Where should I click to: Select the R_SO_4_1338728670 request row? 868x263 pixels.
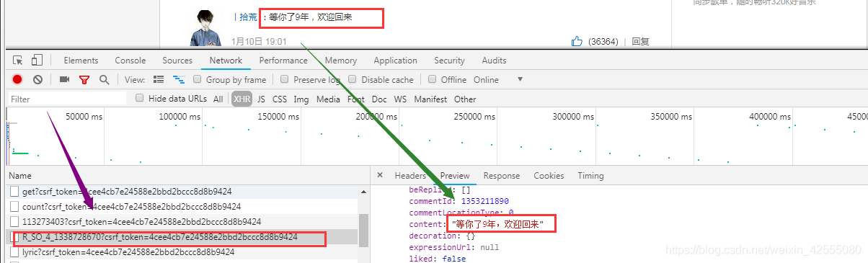click(183, 237)
